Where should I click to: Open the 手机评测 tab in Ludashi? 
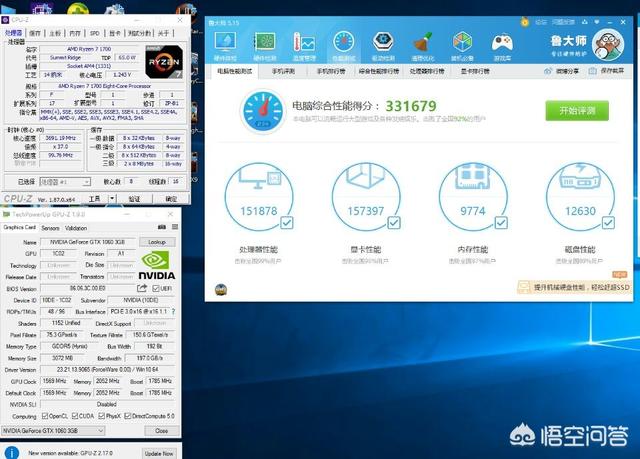[283, 71]
